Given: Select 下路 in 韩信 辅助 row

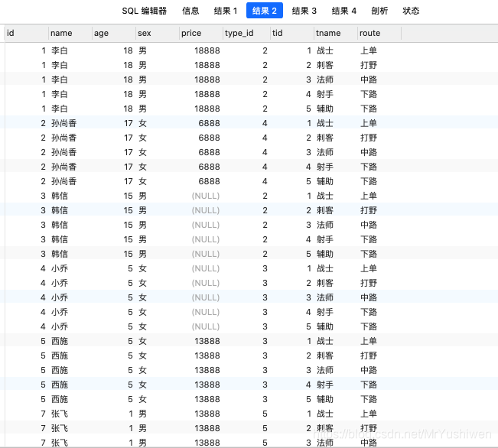Looking at the screenshot, I should click(369, 254).
